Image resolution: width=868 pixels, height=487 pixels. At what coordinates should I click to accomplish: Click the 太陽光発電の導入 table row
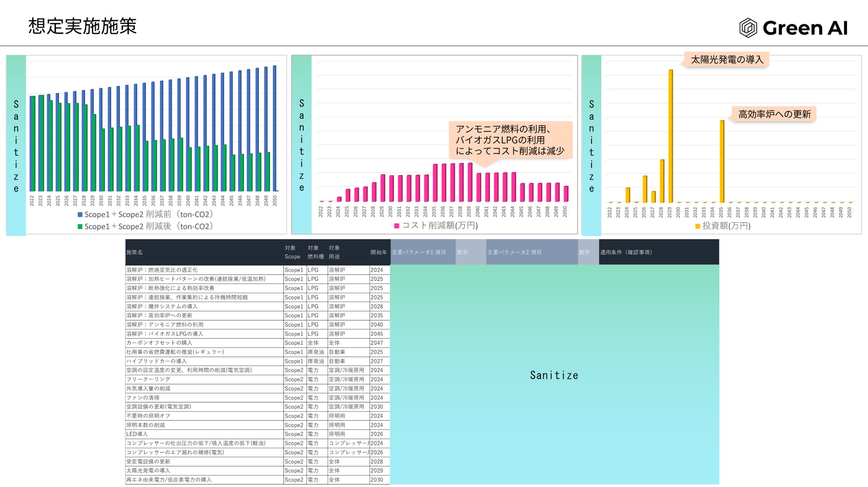coord(148,471)
